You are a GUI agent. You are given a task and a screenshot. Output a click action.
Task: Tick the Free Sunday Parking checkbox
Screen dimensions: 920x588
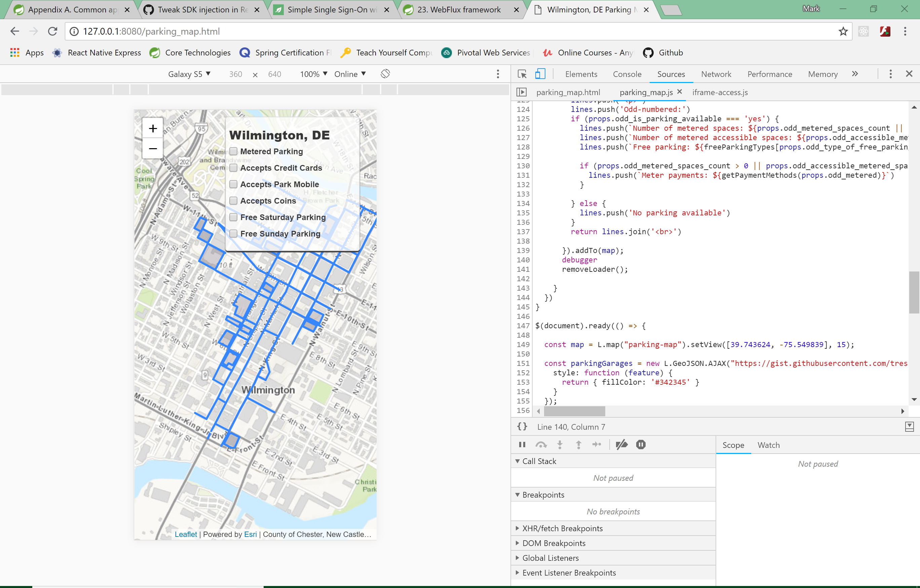pos(233,234)
